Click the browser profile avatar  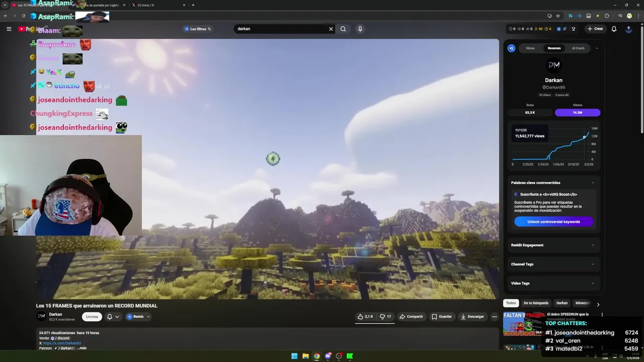click(x=629, y=16)
